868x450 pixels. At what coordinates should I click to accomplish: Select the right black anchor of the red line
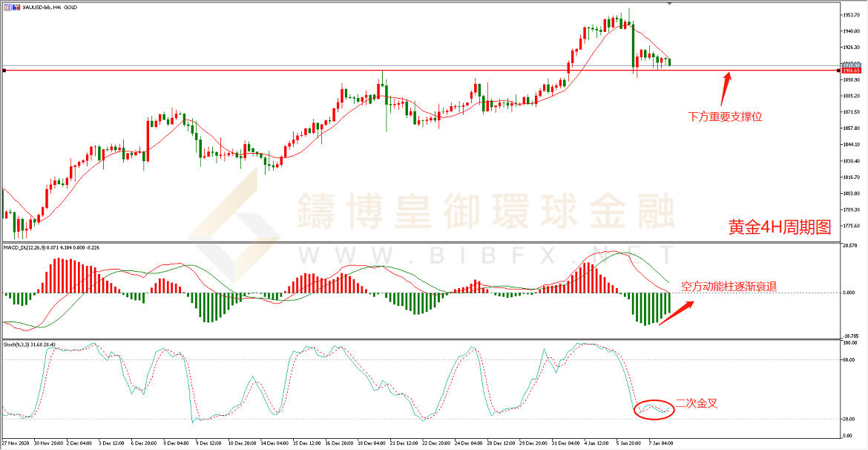(x=839, y=71)
